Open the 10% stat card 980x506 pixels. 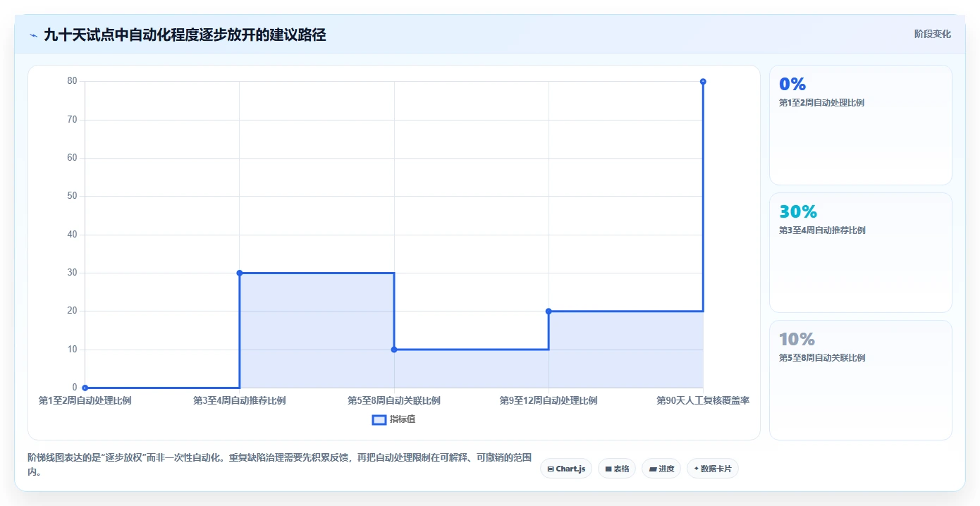point(860,380)
